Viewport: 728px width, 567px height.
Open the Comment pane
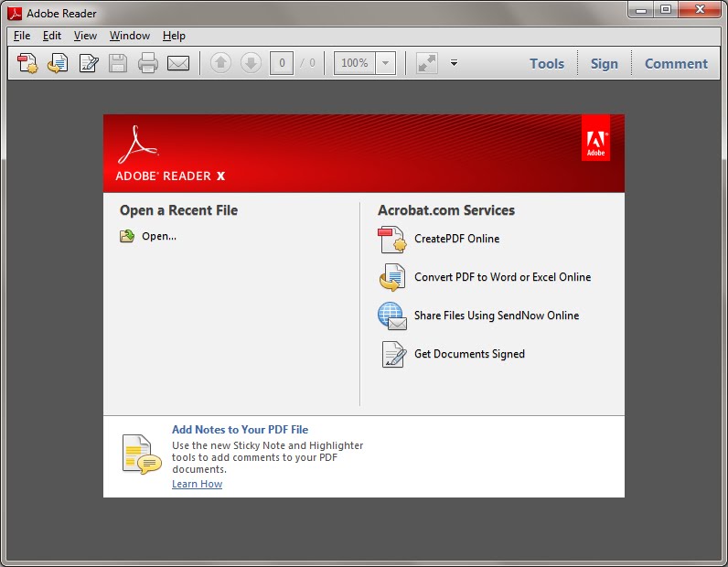[x=676, y=63]
